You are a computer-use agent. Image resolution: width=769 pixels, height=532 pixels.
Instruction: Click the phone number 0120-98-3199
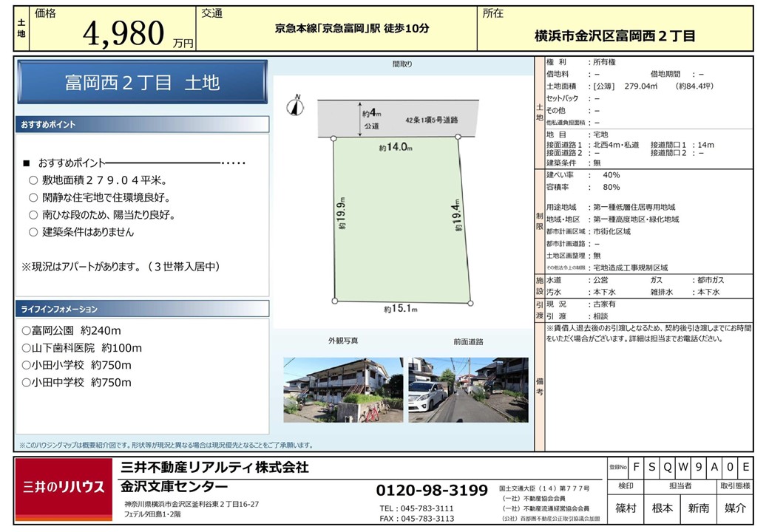coord(432,491)
